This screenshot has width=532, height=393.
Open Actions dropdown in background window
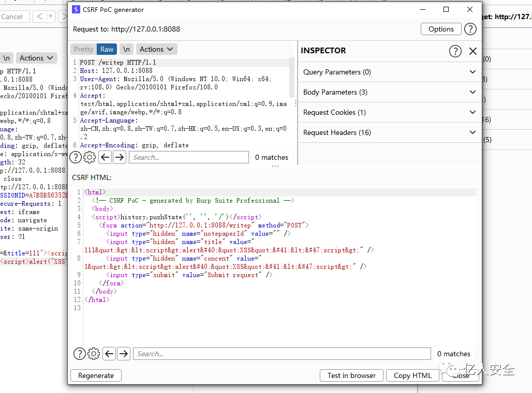(36, 58)
